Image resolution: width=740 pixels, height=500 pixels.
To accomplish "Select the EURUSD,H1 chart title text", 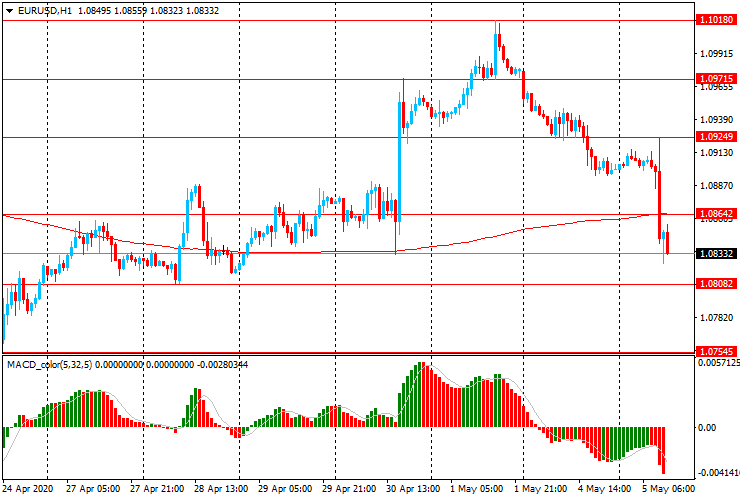I will pos(45,11).
